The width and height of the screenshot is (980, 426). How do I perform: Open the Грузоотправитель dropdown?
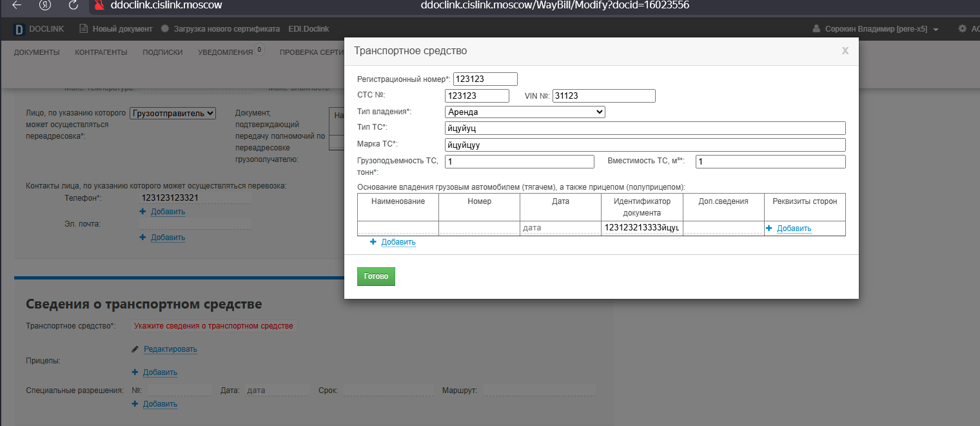pyautogui.click(x=173, y=113)
